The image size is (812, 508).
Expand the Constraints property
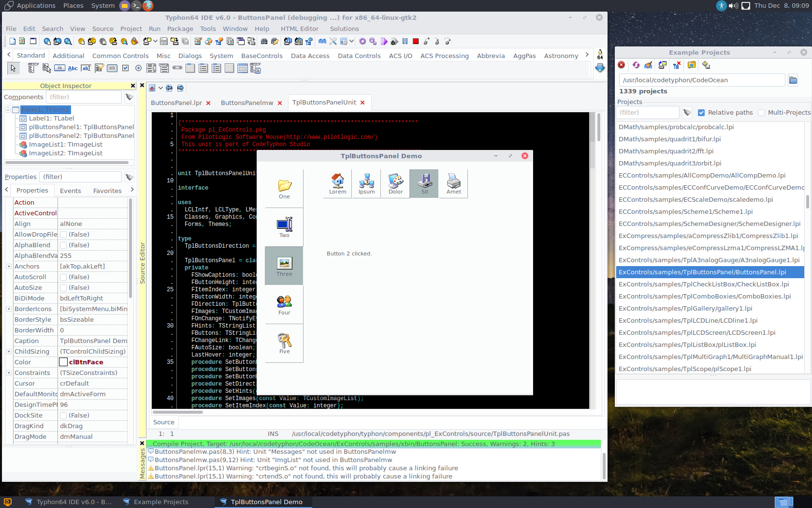(9, 373)
